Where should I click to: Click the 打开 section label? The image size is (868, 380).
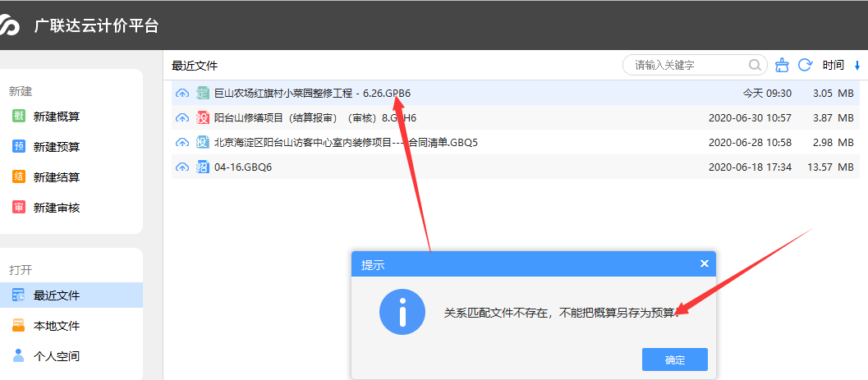(x=21, y=270)
